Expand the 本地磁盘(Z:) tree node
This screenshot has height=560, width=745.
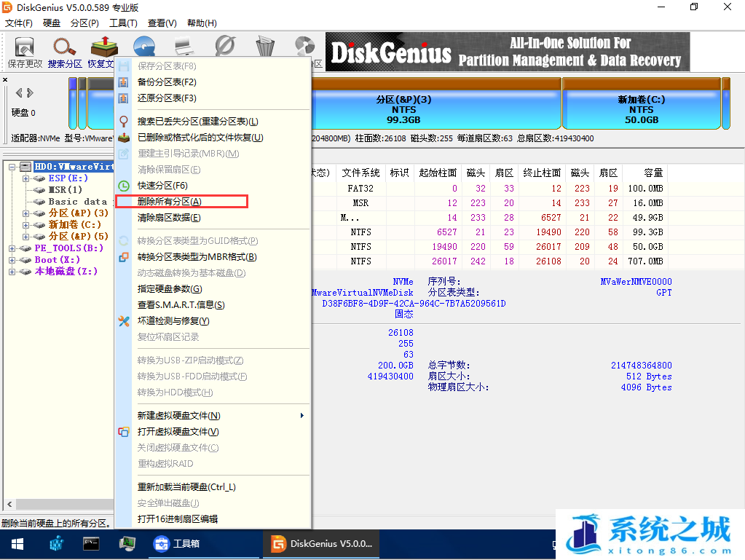[12, 272]
